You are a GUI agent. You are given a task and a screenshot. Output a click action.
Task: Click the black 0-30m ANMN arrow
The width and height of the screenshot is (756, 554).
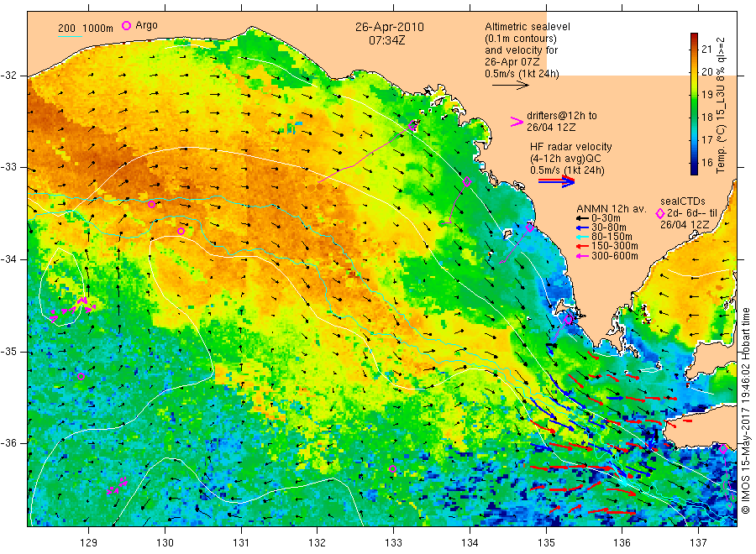(x=582, y=218)
